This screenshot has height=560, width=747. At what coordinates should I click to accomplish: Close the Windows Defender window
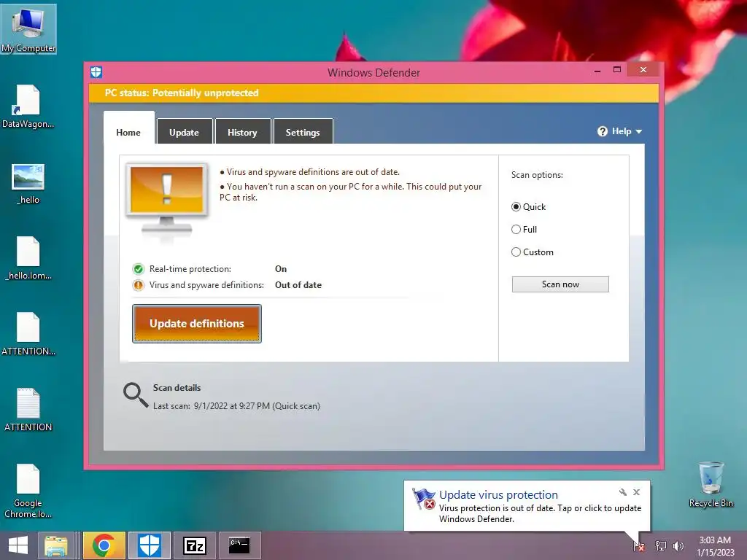pos(643,69)
